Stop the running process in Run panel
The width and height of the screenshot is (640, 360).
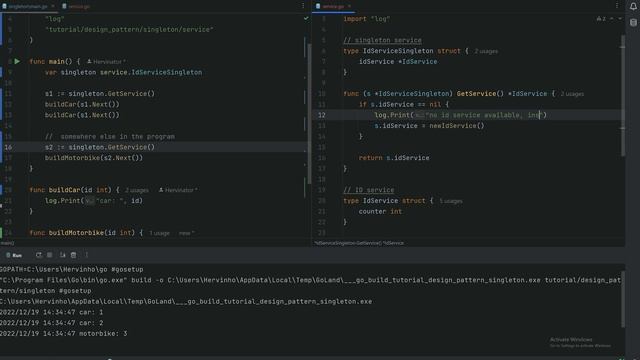click(x=50, y=255)
